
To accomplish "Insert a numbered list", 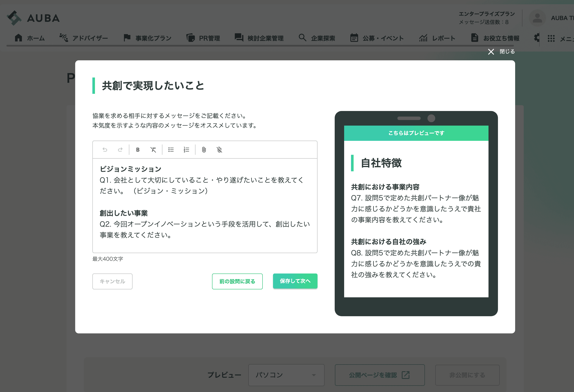I will click(186, 150).
